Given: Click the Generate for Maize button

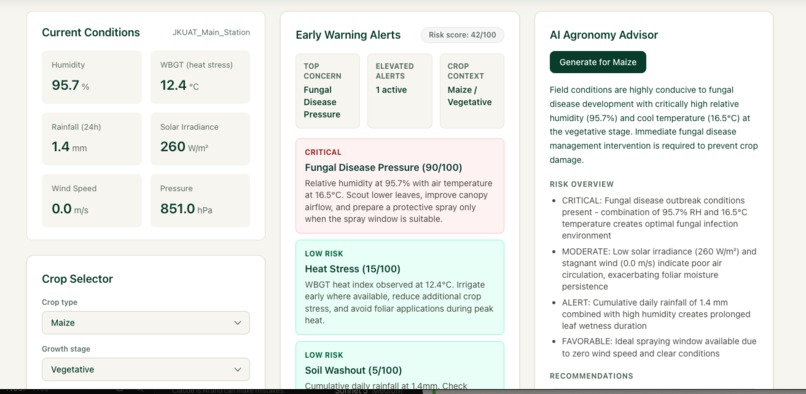Looking at the screenshot, I should [598, 62].
